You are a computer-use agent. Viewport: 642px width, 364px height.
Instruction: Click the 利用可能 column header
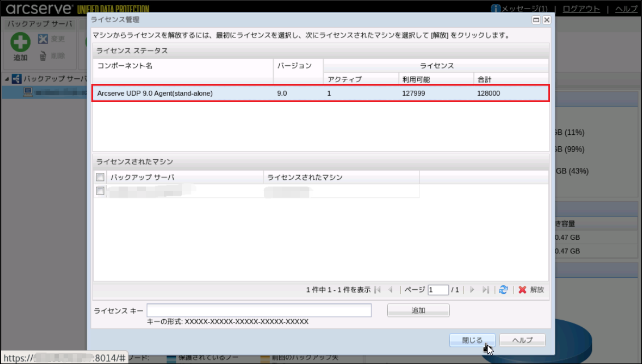(x=436, y=79)
